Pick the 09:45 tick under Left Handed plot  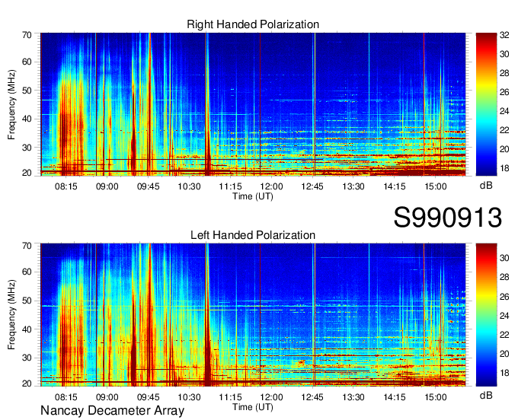[x=148, y=396]
